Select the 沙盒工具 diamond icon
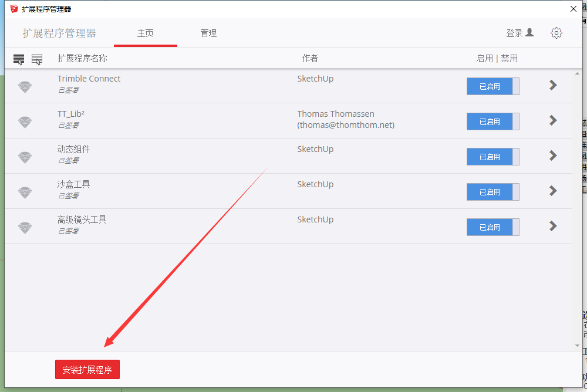The image size is (587, 392). [x=25, y=193]
